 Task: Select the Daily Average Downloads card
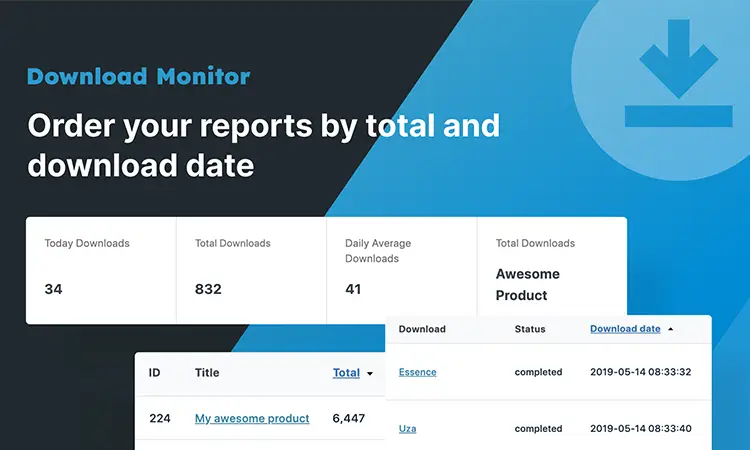click(x=401, y=270)
